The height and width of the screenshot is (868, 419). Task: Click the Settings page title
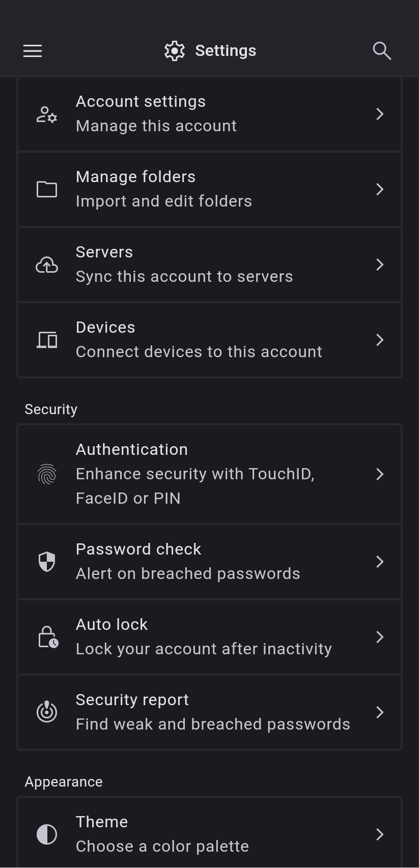coord(225,51)
